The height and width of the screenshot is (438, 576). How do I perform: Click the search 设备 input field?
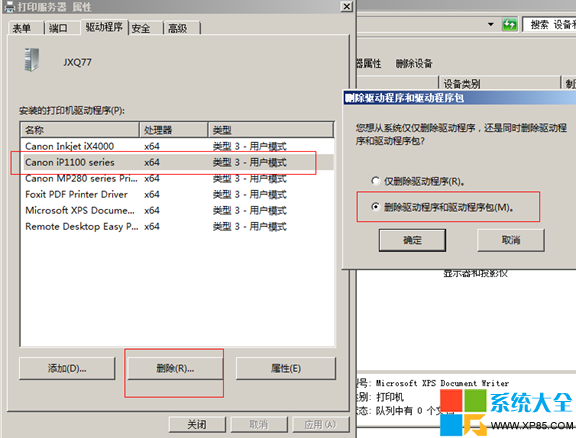point(550,25)
